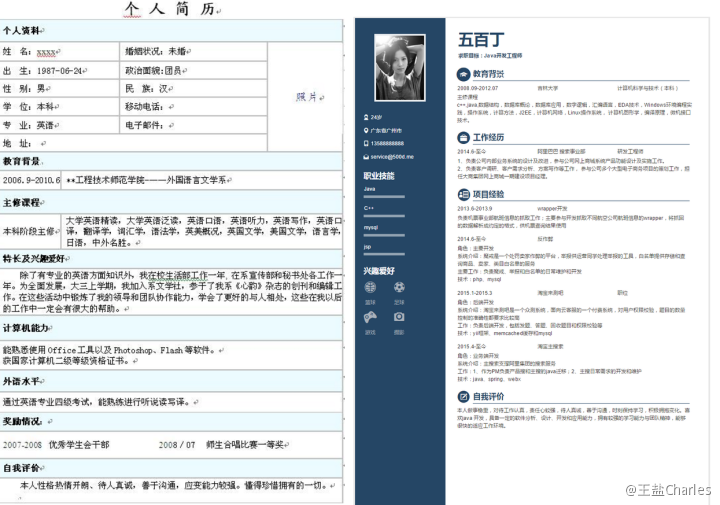Click the 职业技能 heading in the blue sidebar
Viewport: 720px width, 505px height.
379,176
